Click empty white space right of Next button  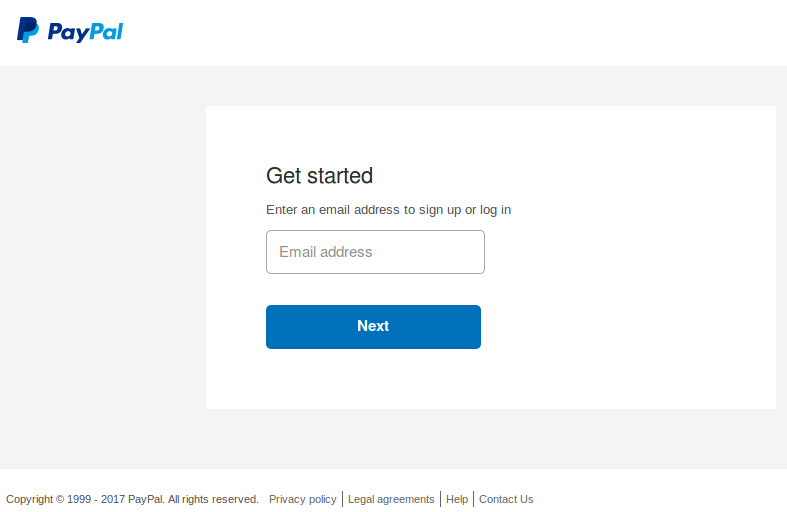[x=620, y=327]
